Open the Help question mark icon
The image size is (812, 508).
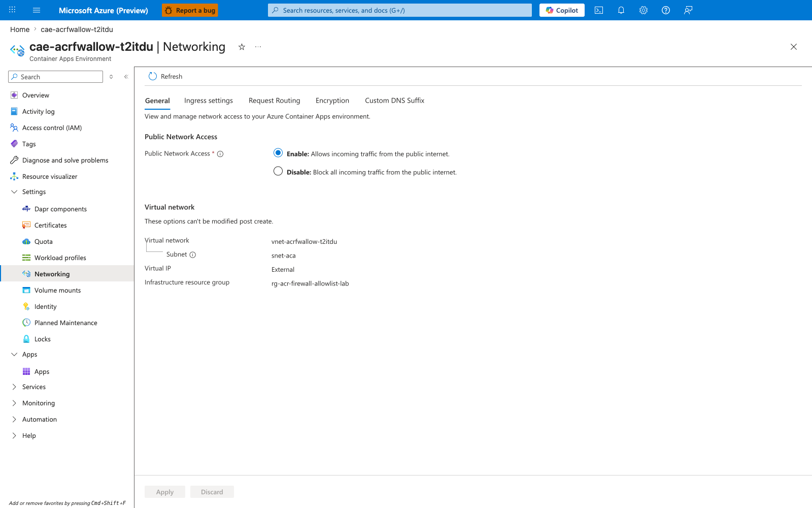666,10
